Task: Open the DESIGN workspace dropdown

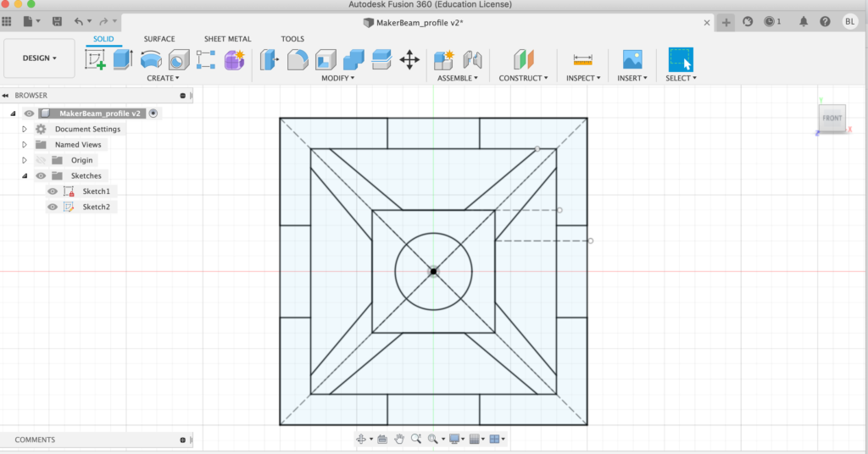Action: 40,58
